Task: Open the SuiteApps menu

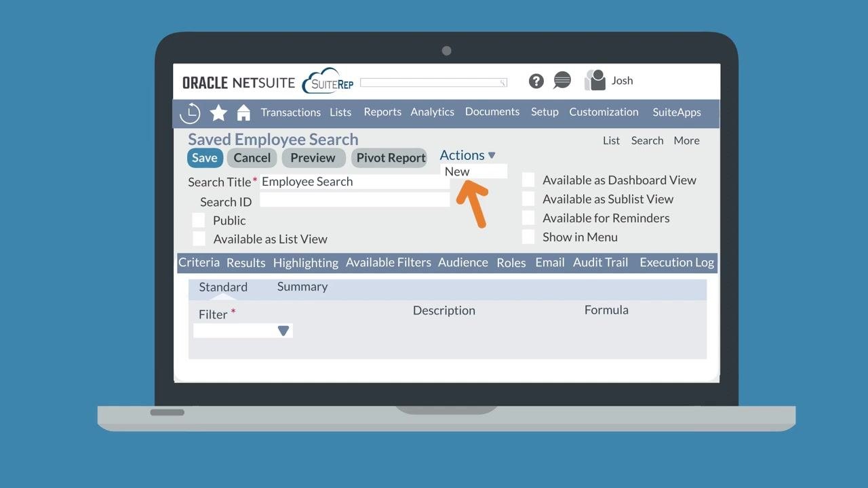Action: coord(677,112)
